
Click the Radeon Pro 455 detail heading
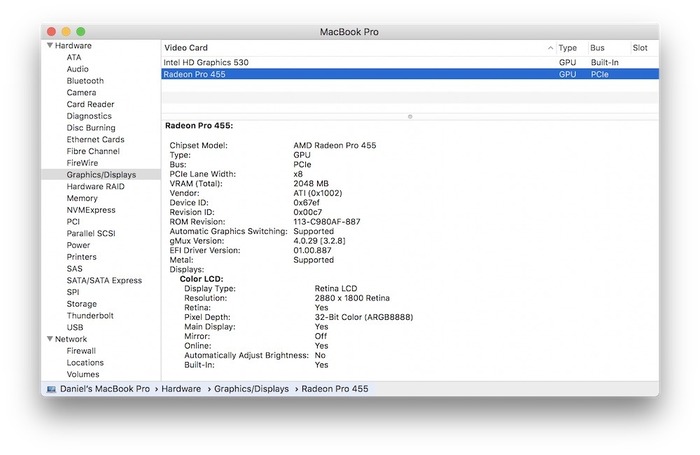coord(199,125)
